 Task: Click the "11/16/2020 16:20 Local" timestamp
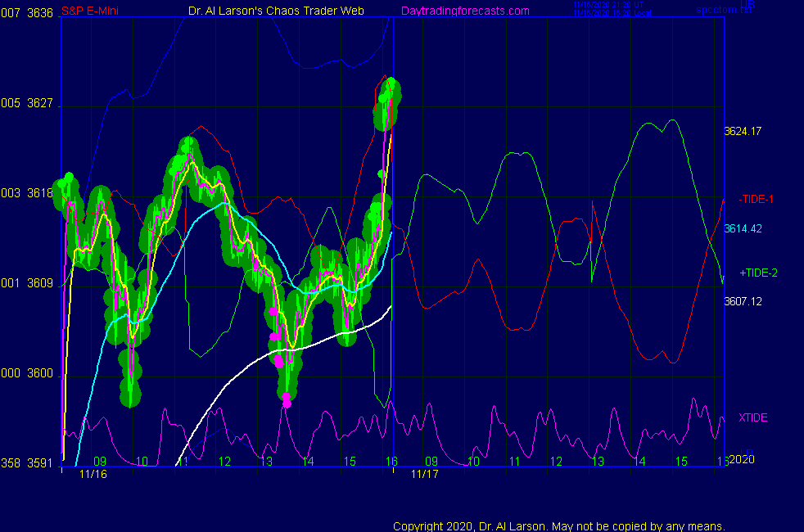[612, 13]
